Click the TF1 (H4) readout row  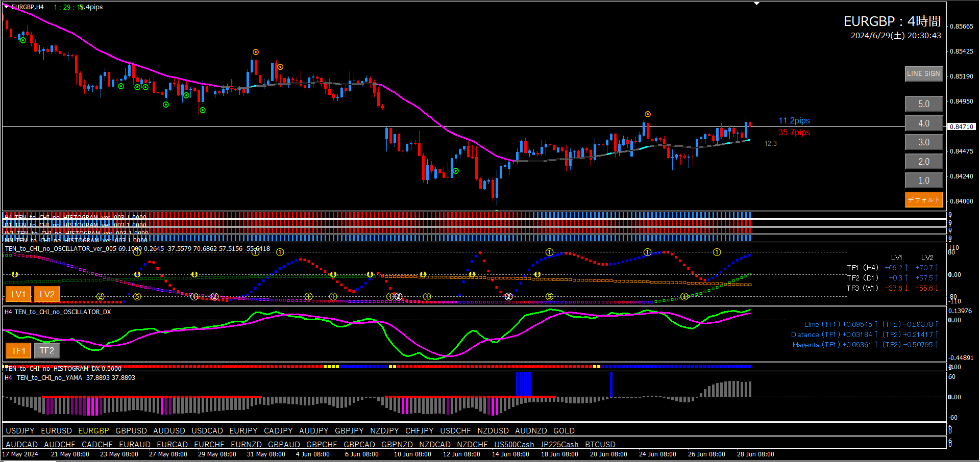[x=893, y=268]
